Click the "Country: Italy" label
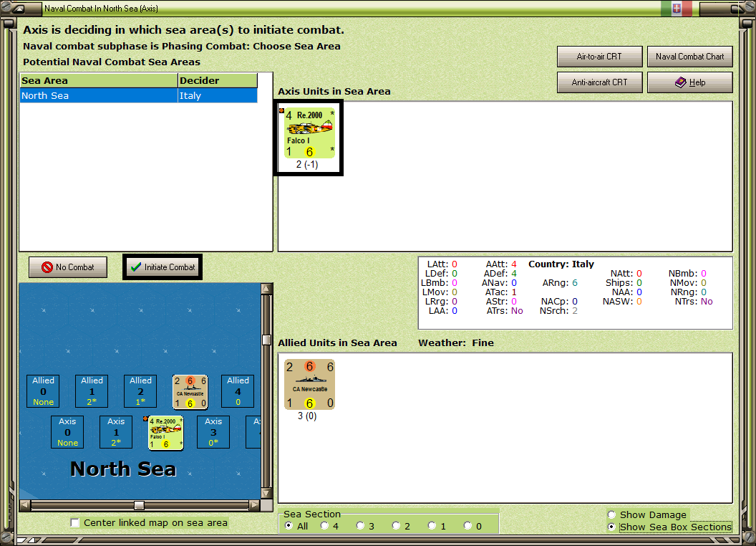 click(561, 264)
